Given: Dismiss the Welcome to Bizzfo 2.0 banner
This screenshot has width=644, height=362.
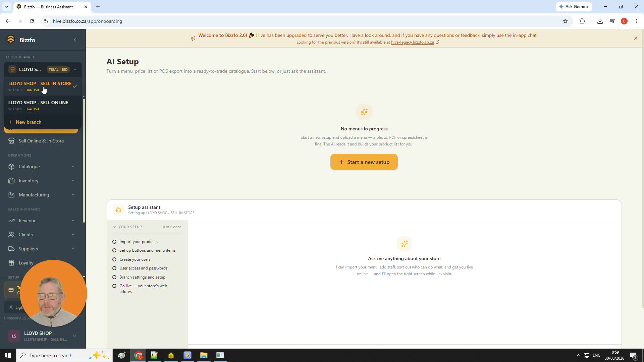Looking at the screenshot, I should (636, 38).
